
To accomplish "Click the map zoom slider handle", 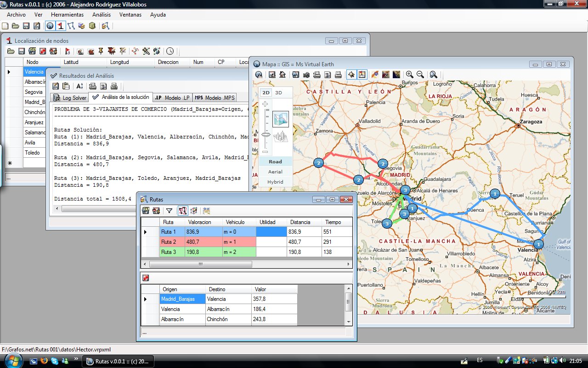I will tap(266, 134).
